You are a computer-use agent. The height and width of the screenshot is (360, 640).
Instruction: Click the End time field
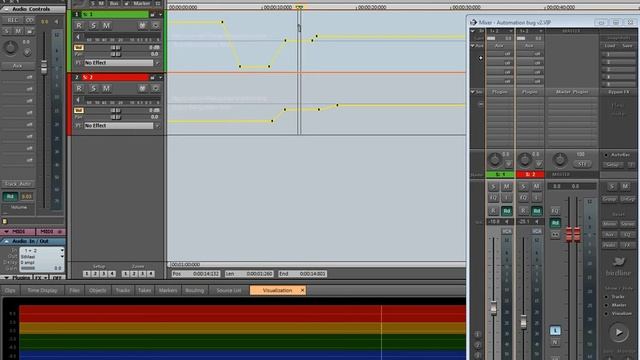302,274
